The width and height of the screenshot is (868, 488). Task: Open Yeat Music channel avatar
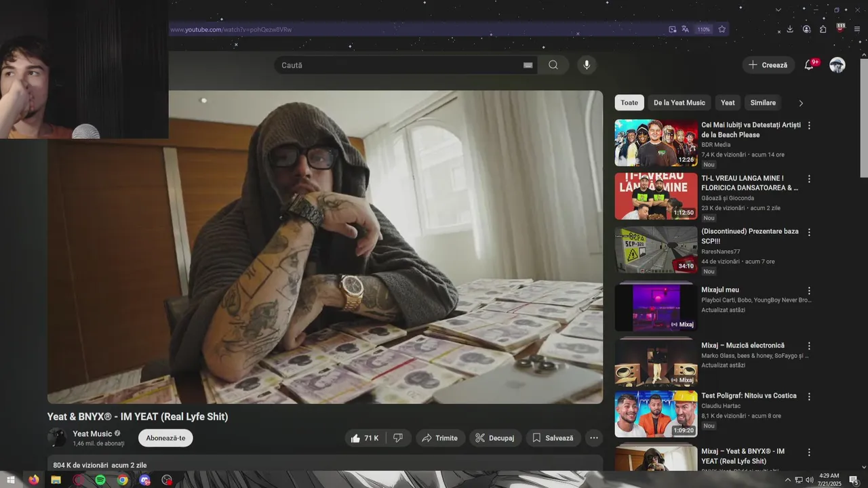coord(57,438)
